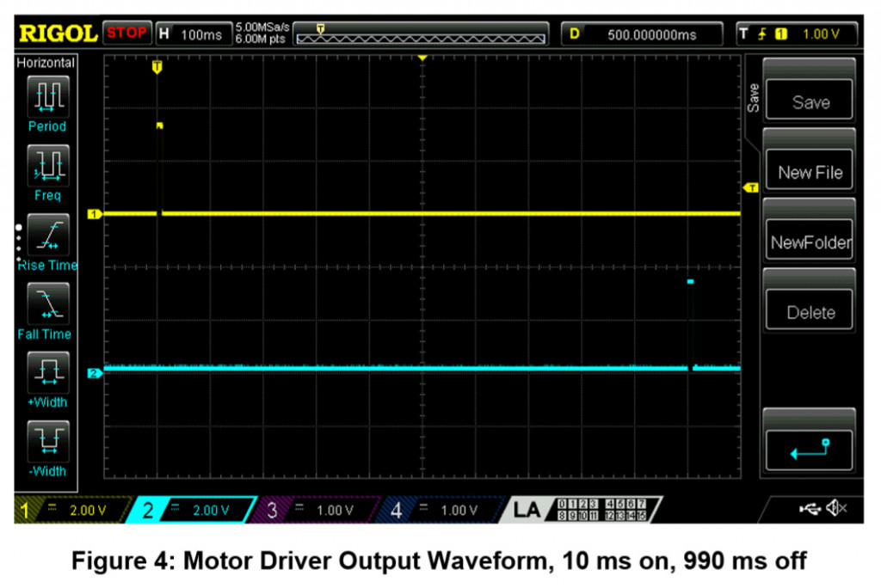Select the Period measurement icon
Viewport: 881px width, 588px height.
(47, 95)
